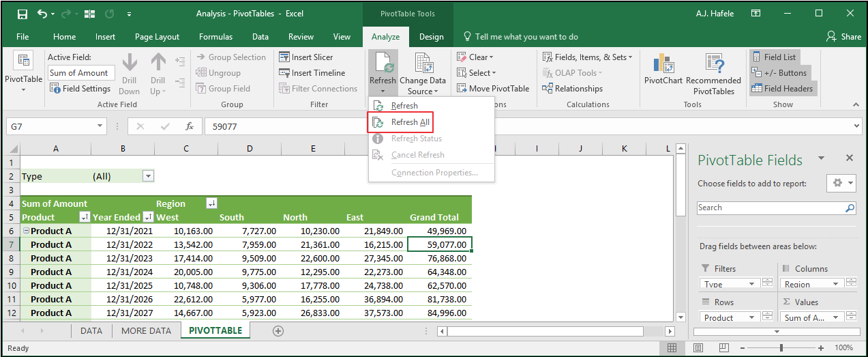
Task: Save the workbook with the Save icon
Action: (x=22, y=14)
